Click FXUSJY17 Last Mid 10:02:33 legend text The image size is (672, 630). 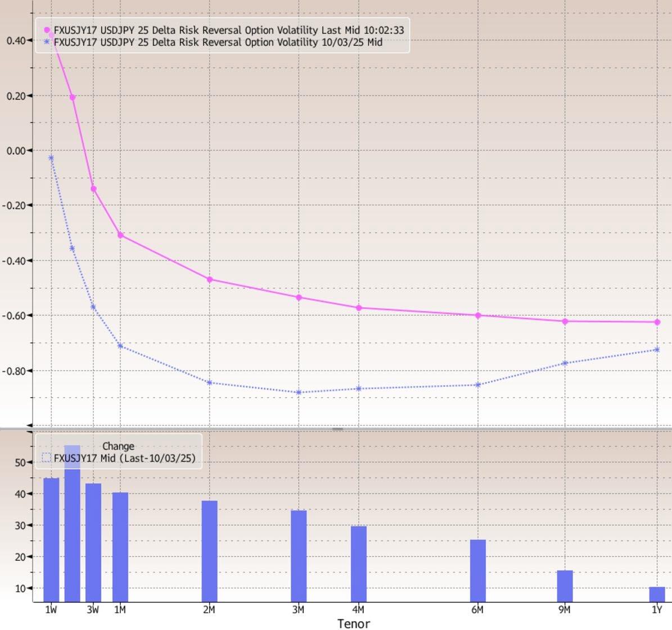(229, 30)
